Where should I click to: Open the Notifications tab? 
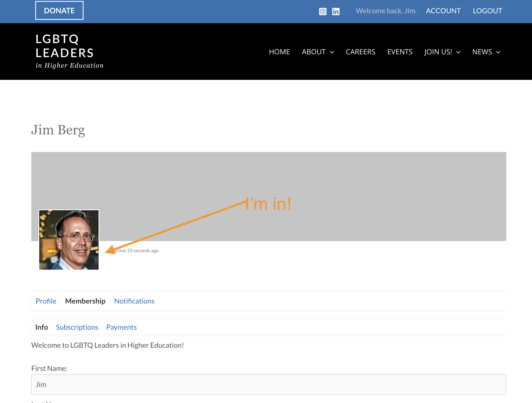[x=134, y=301]
